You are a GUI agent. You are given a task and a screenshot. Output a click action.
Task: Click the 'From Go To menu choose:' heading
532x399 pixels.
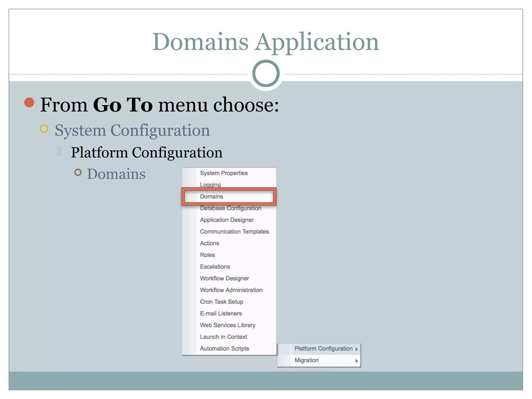coord(159,105)
